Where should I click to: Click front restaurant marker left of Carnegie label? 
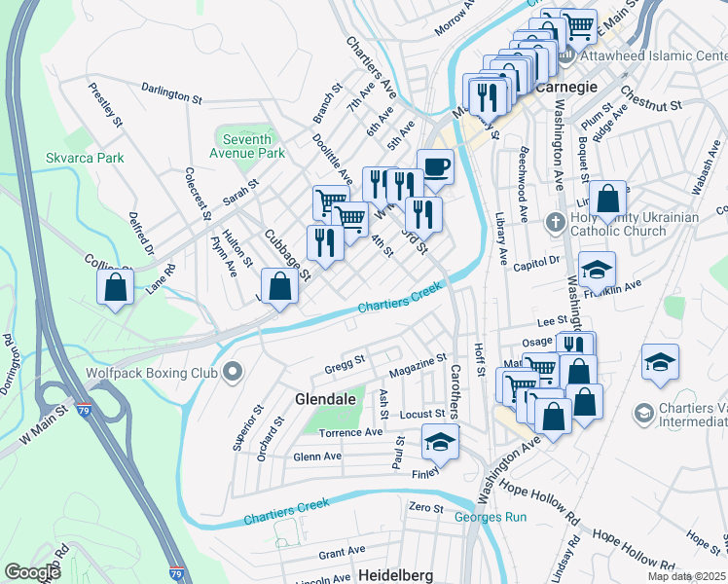[488, 98]
